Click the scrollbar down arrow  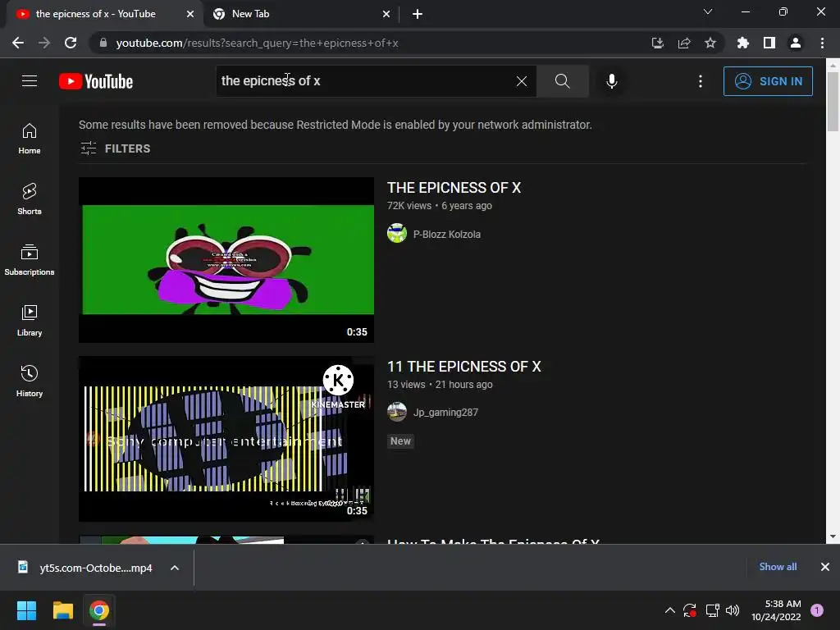(833, 536)
